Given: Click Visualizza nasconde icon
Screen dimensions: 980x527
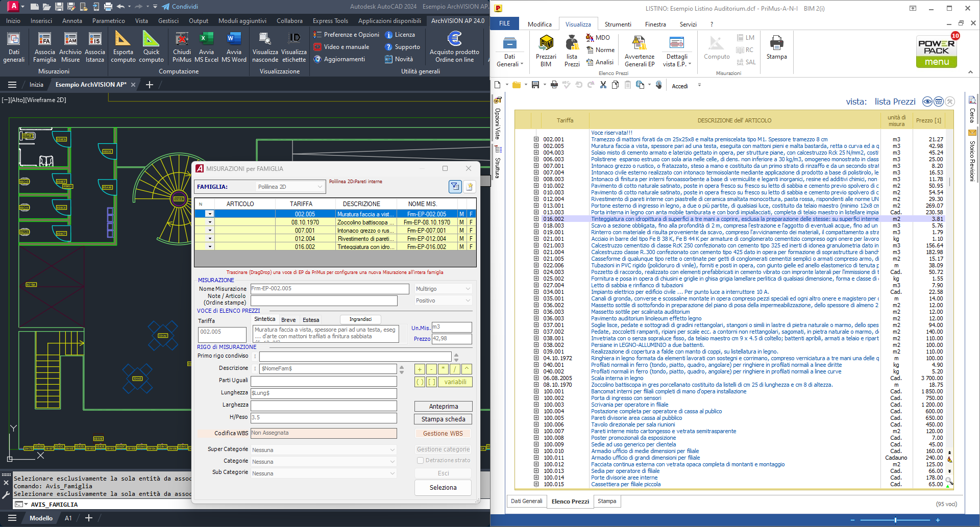Looking at the screenshot, I should [265, 47].
